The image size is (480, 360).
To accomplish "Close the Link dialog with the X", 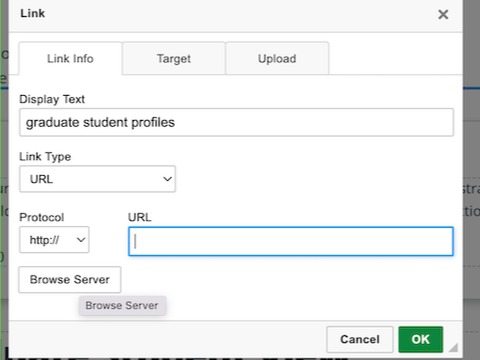I will 443,14.
